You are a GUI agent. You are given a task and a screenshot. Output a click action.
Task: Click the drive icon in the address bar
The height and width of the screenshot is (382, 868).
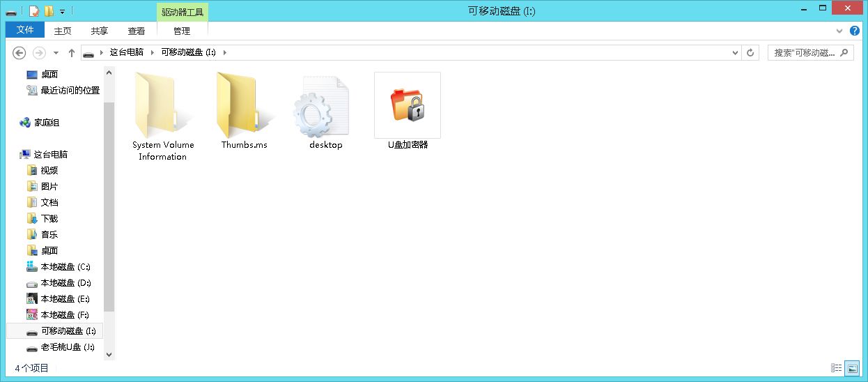point(88,53)
